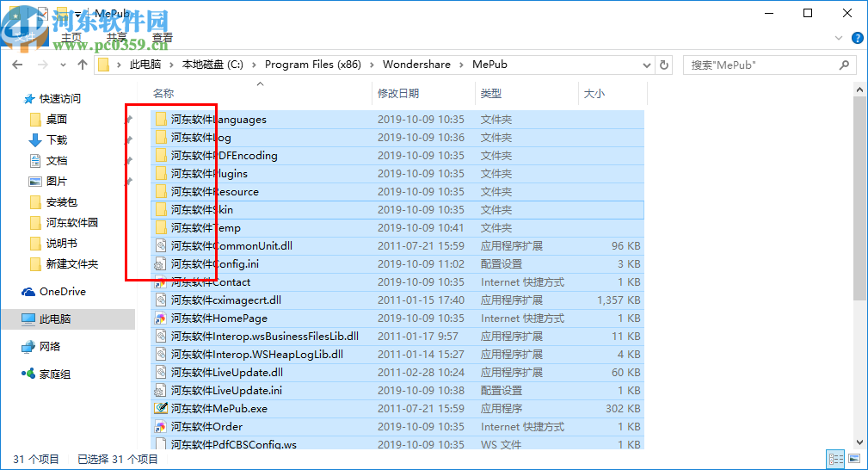Expand address bar history dropdown
Image resolution: width=868 pixels, height=470 pixels.
coord(646,65)
